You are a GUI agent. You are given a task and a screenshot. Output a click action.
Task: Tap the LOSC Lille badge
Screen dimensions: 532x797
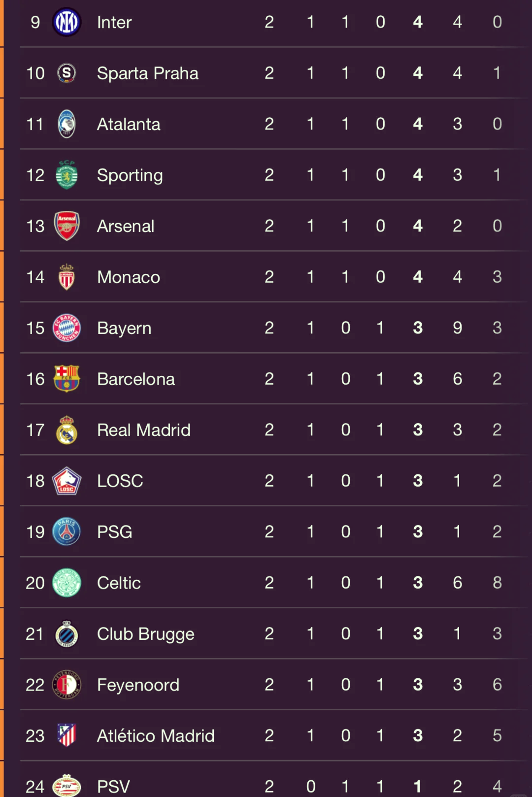pyautogui.click(x=66, y=481)
